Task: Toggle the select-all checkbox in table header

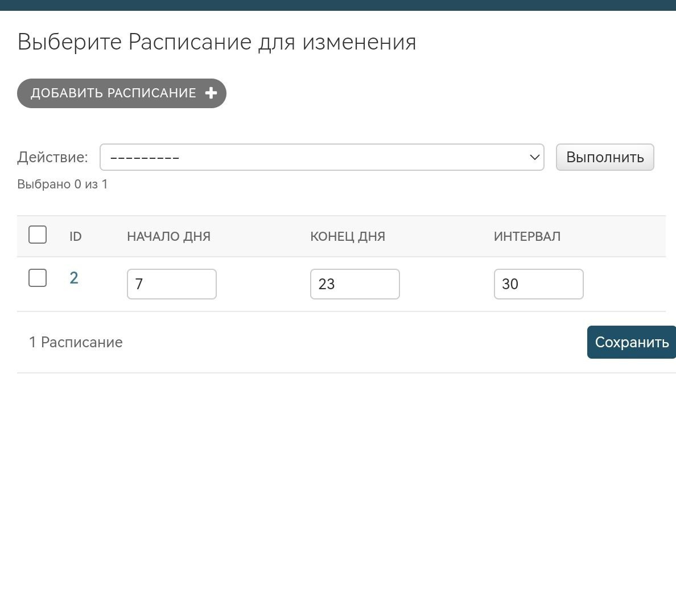Action: tap(38, 235)
